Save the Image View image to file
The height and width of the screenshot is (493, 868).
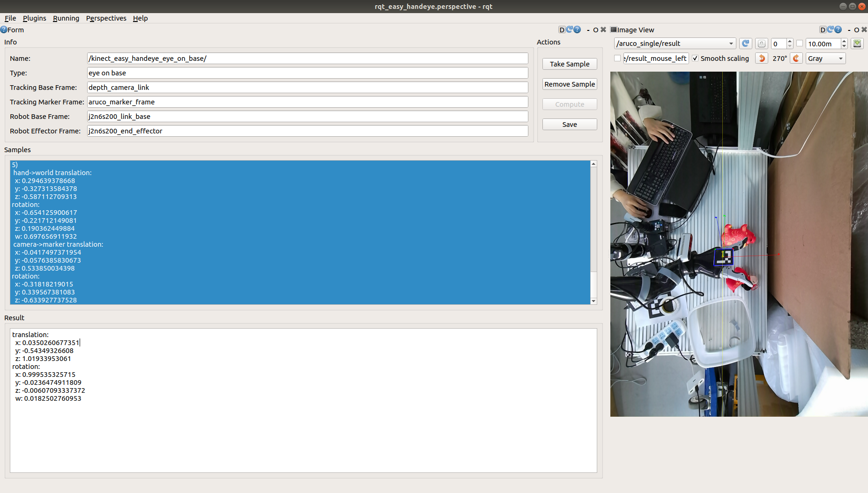tap(857, 44)
